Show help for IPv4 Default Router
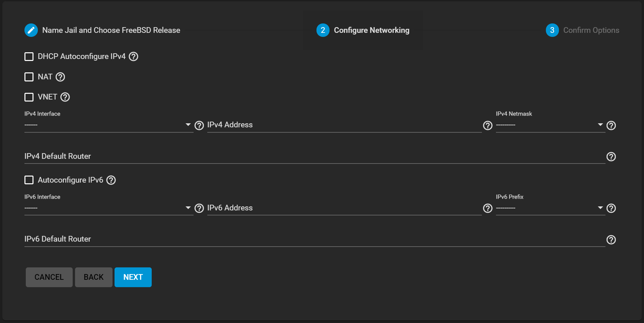The width and height of the screenshot is (644, 323). [611, 157]
